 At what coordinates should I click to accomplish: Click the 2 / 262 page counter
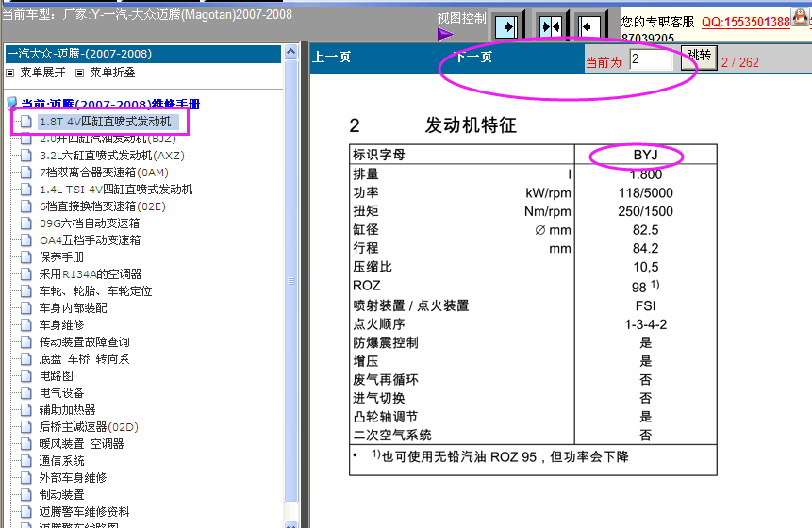[x=740, y=62]
